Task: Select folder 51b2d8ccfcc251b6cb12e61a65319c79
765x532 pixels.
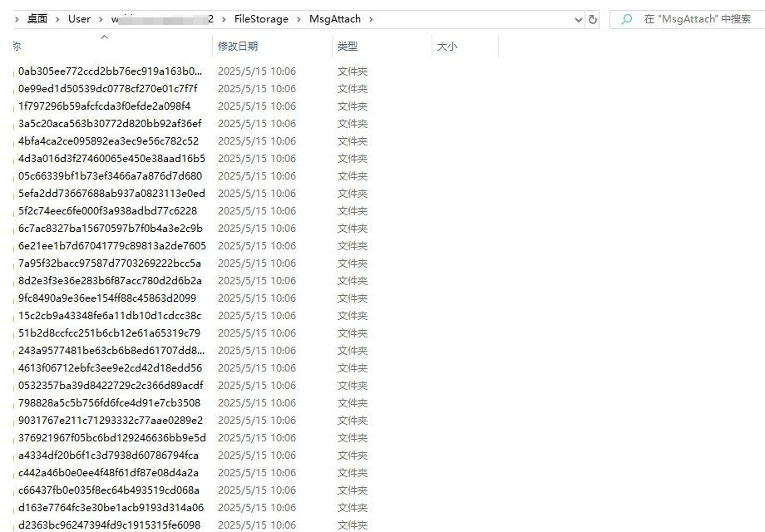Action: tap(109, 333)
